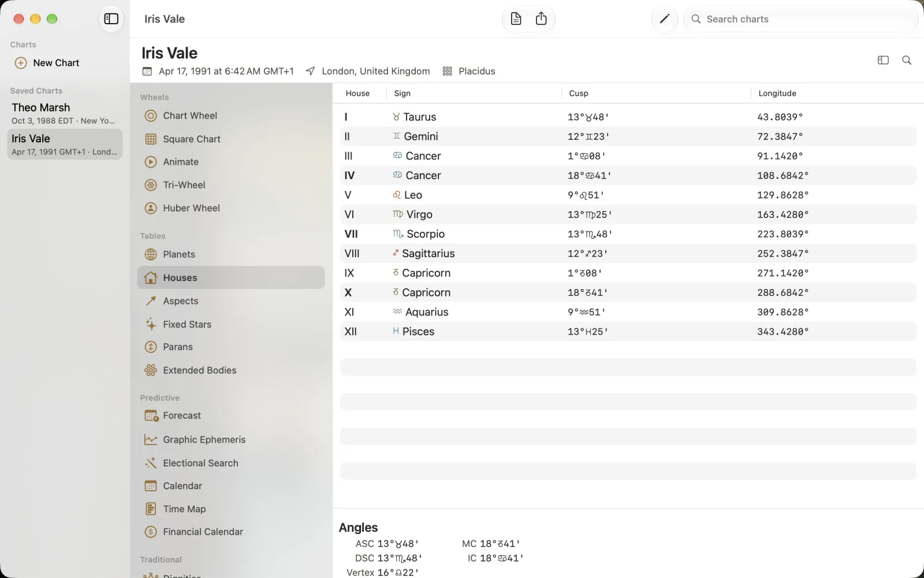Select the Theo Marsh saved chart
The height and width of the screenshot is (578, 924).
click(65, 113)
